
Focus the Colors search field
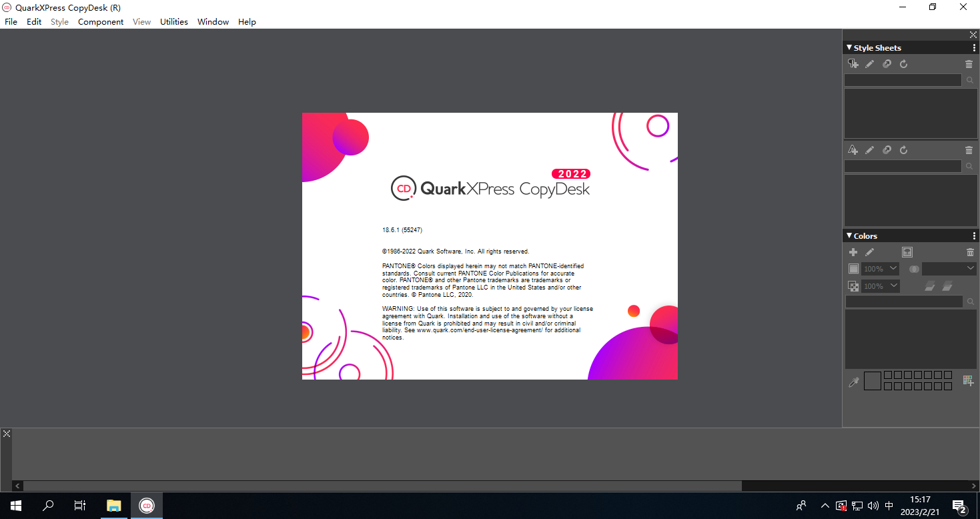(904, 302)
